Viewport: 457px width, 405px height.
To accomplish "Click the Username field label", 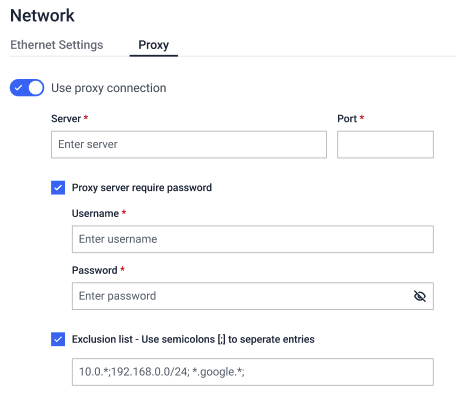I will (x=95, y=213).
